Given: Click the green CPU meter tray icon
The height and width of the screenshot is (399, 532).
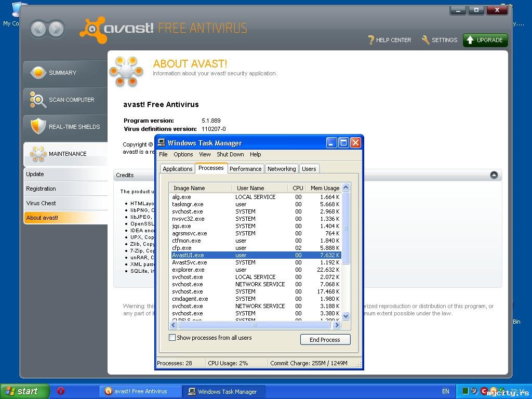Looking at the screenshot, I should pyautogui.click(x=465, y=391).
